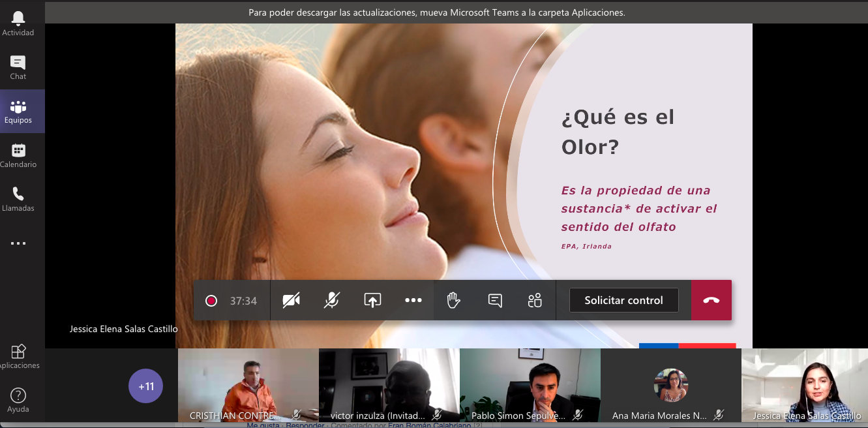The image size is (868, 428).
Task: Select CRISTHIAN CONTRERAS video thumbnail
Action: pos(248,385)
